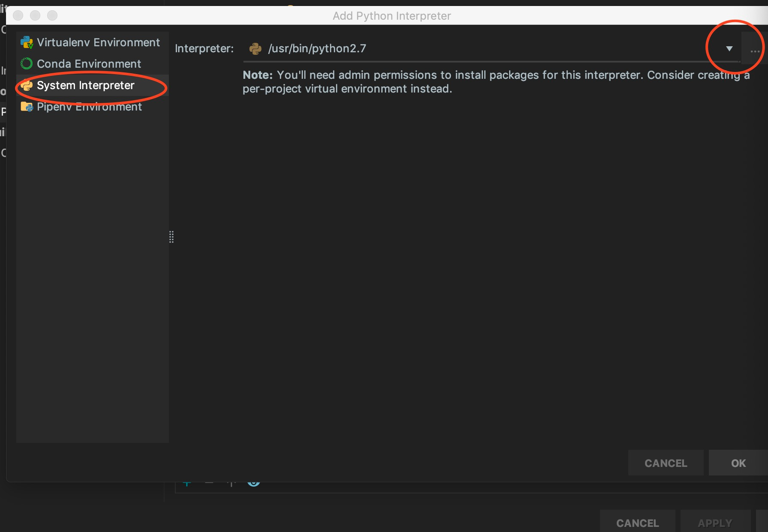The height and width of the screenshot is (532, 768).
Task: Select Virtualenv Environment in the sidebar
Action: tap(98, 42)
